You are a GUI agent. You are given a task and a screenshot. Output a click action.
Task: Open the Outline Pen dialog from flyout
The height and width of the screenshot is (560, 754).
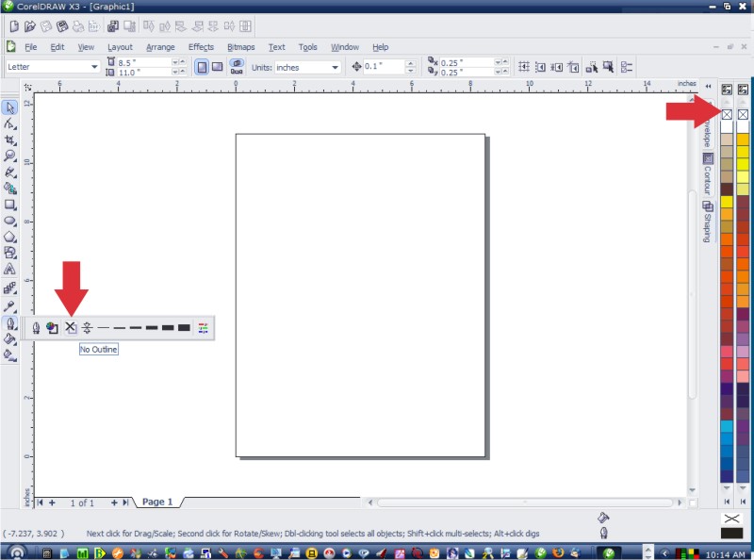[x=36, y=328]
